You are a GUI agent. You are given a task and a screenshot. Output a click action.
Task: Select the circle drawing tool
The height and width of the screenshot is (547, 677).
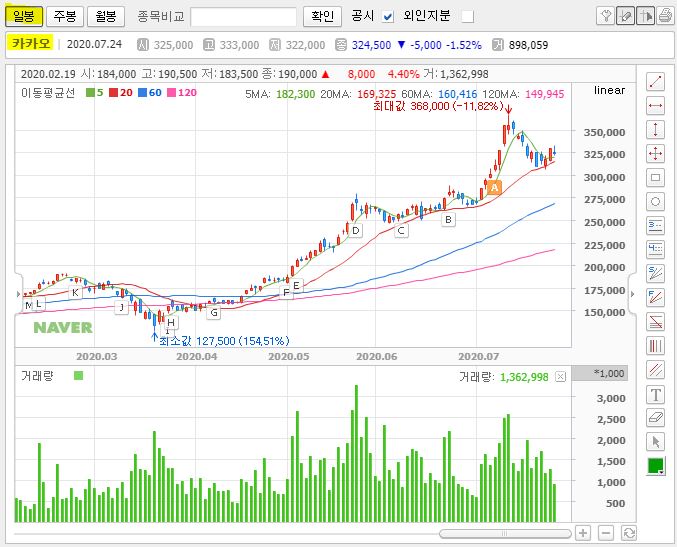pyautogui.click(x=655, y=201)
